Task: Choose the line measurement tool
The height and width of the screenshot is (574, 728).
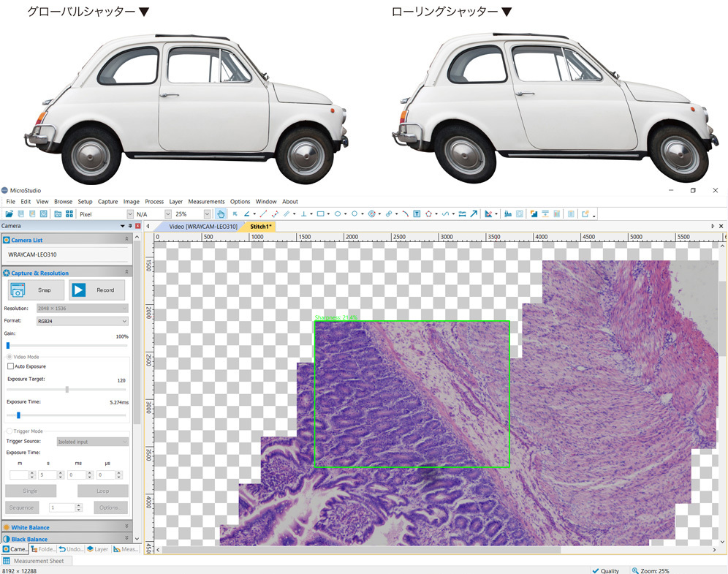Action: click(x=263, y=214)
